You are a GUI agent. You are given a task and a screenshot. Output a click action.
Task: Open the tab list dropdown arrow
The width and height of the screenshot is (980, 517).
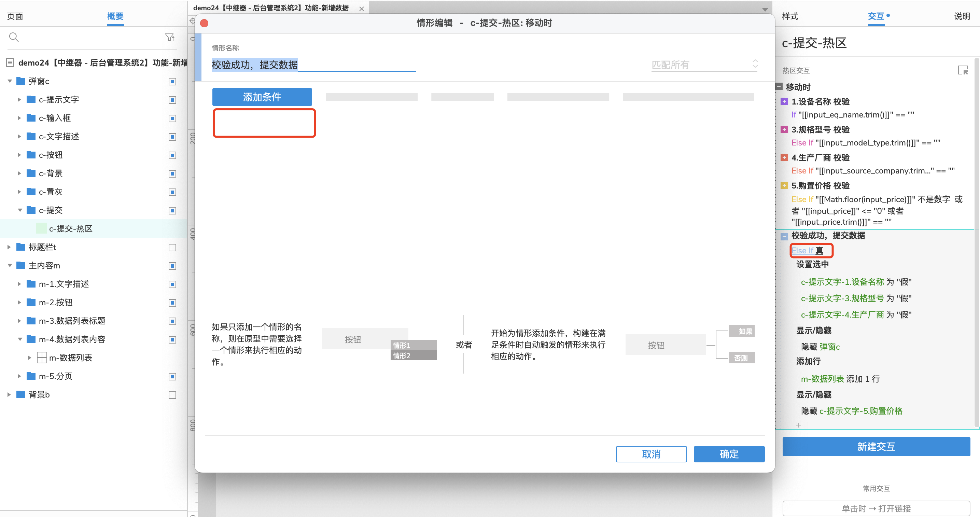[x=765, y=10]
